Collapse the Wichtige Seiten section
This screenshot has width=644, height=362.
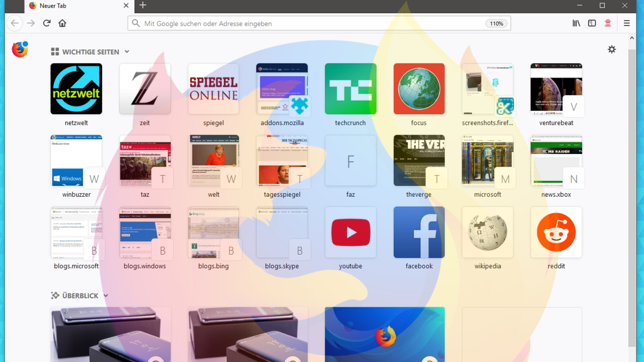(127, 51)
